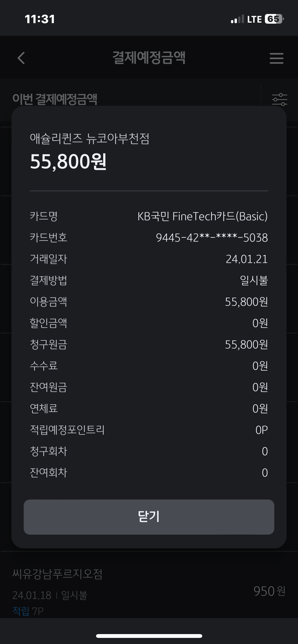Tap the back arrow icon
Screen dimensions: 298x644
pyautogui.click(x=21, y=58)
